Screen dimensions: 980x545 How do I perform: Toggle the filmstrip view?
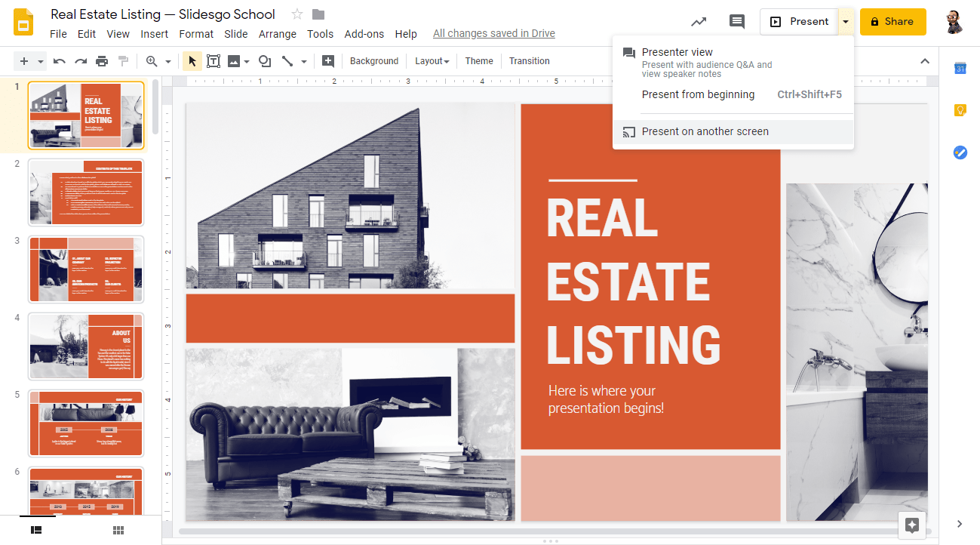coord(38,530)
